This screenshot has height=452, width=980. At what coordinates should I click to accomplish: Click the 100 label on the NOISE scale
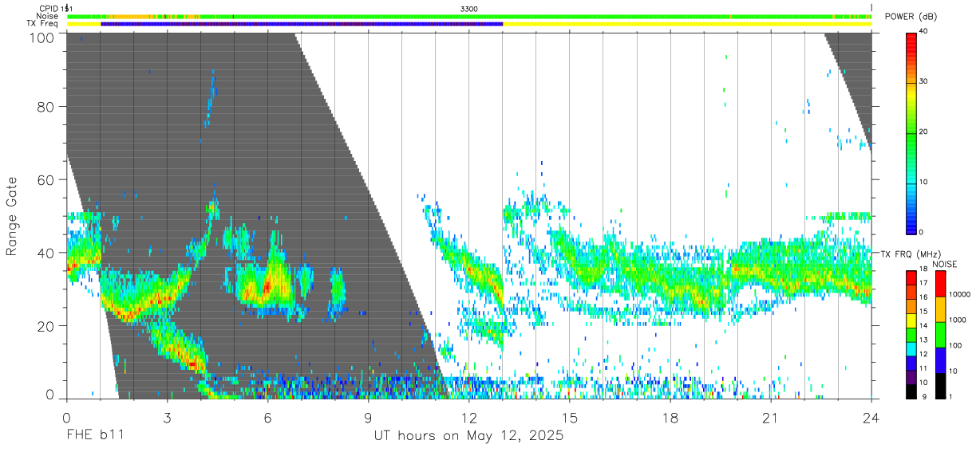(x=955, y=346)
